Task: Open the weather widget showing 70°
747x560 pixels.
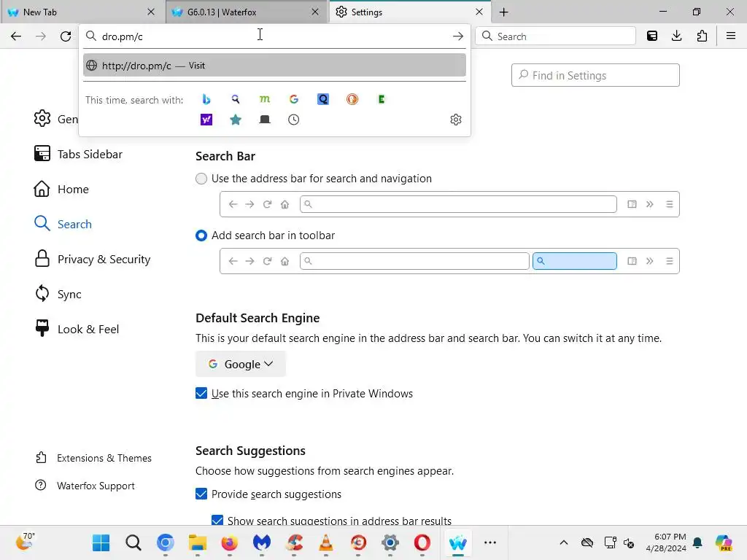Action: pyautogui.click(x=25, y=542)
